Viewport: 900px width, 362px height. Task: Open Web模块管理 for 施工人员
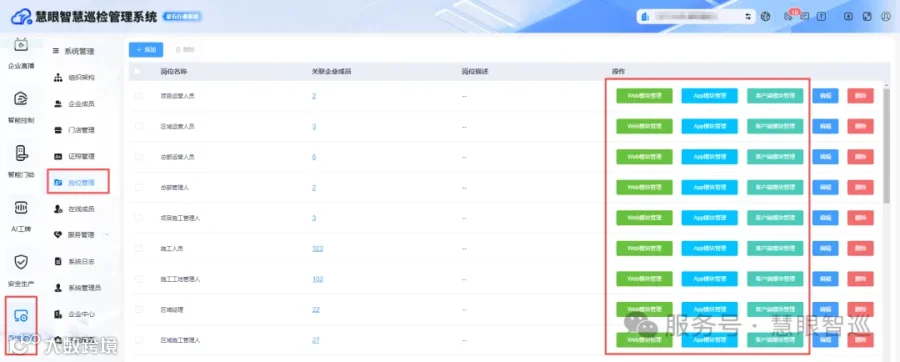pyautogui.click(x=644, y=248)
